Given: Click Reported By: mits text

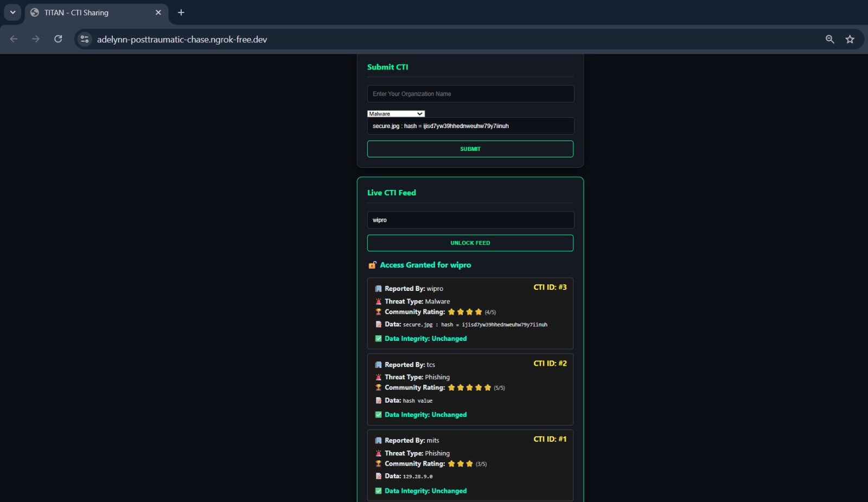Looking at the screenshot, I should point(412,441).
